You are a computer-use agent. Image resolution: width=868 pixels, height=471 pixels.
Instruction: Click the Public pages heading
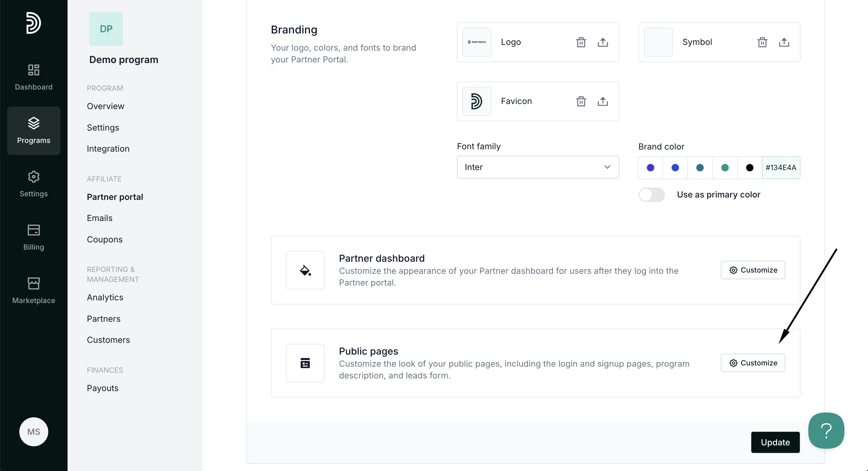(x=369, y=351)
